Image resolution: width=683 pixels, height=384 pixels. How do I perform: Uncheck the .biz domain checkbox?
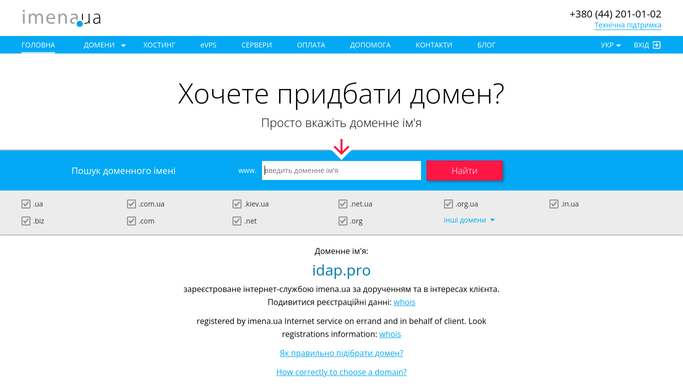point(26,221)
